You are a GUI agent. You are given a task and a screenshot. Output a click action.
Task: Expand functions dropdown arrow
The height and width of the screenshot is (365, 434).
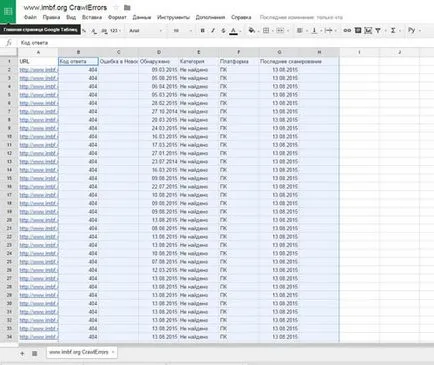coord(400,31)
